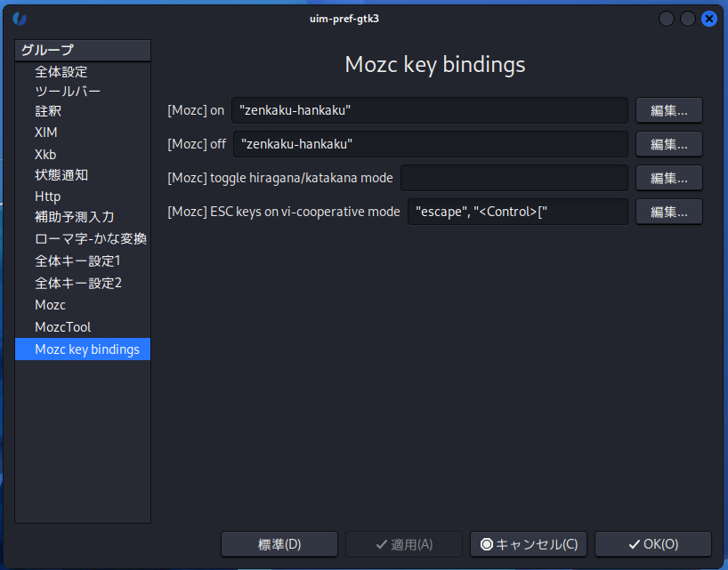
Task: Click the uim-pref-gtk3 window title
Action: point(344,19)
